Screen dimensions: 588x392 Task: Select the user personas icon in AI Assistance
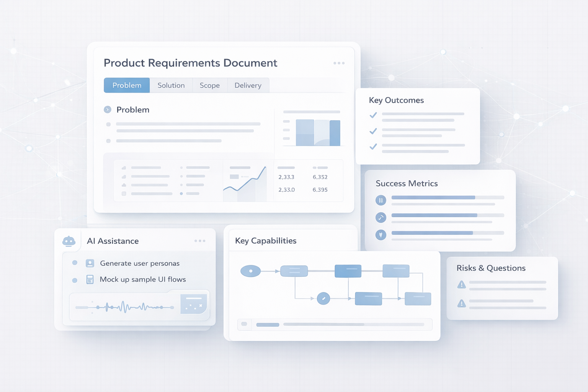pyautogui.click(x=90, y=263)
